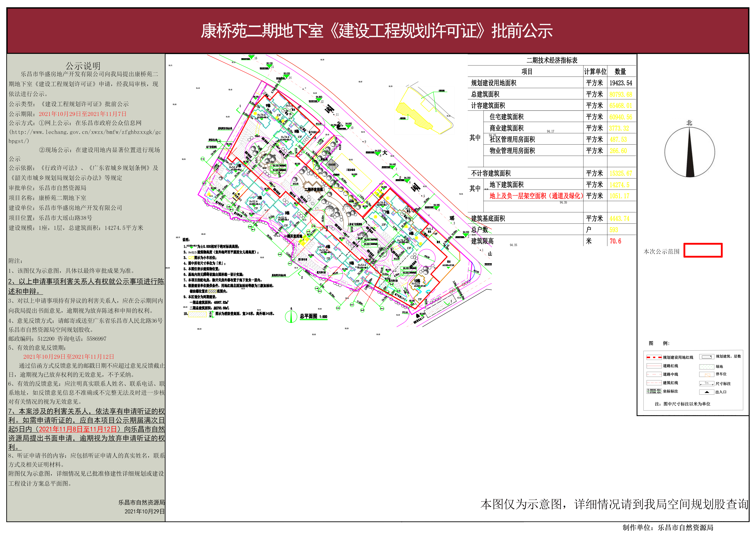Click the 本图仅为示意图 disclaimer line
756x535 pixels.
click(615, 504)
